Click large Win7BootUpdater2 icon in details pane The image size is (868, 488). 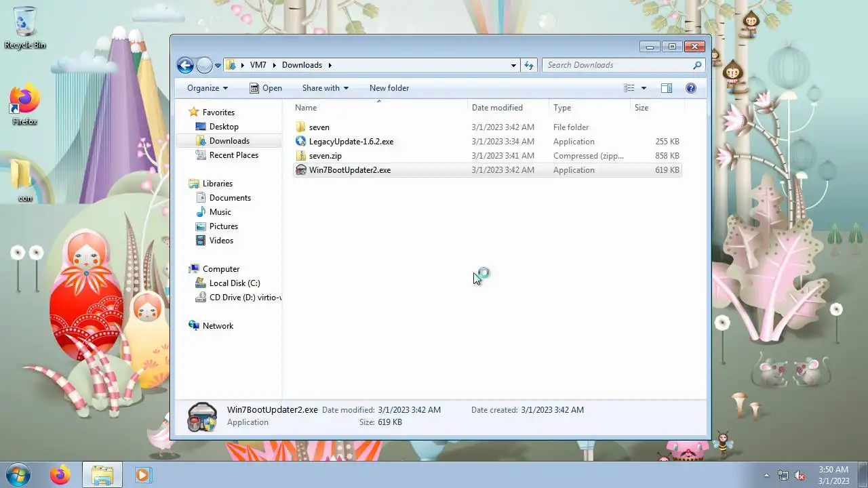click(202, 417)
